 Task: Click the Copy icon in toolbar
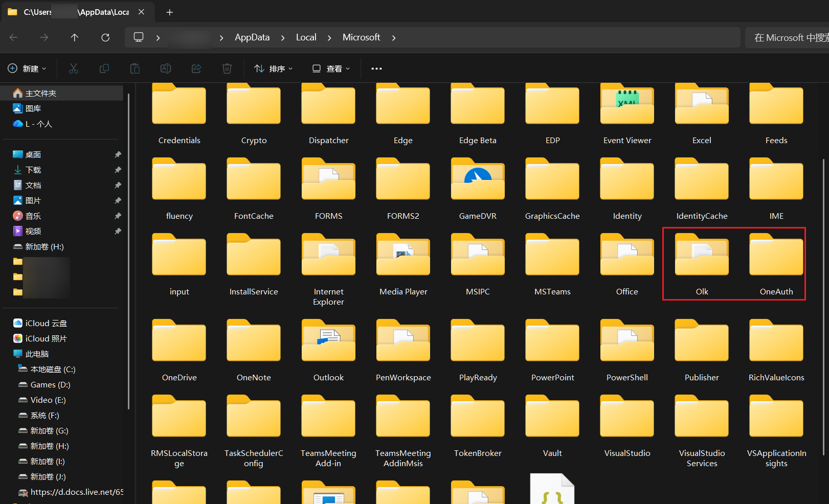[104, 68]
